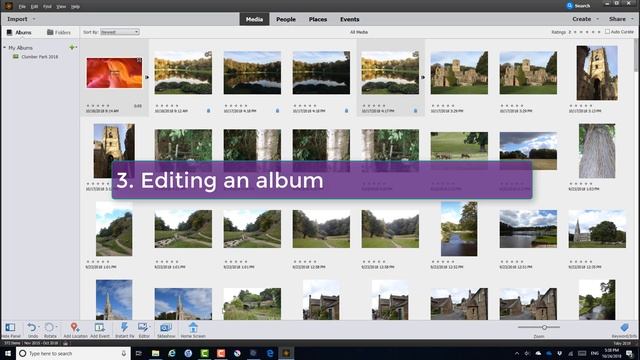Select the abbey tower thumbnail in top row

point(597,73)
